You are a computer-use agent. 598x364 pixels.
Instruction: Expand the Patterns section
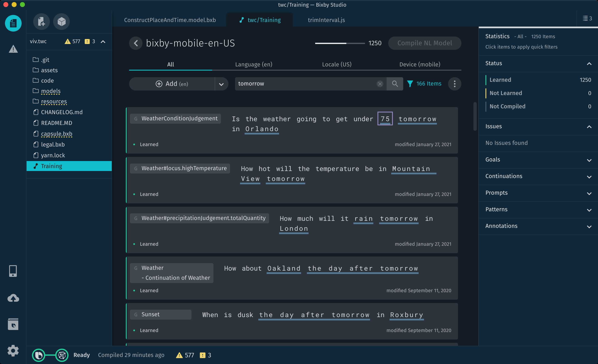589,210
